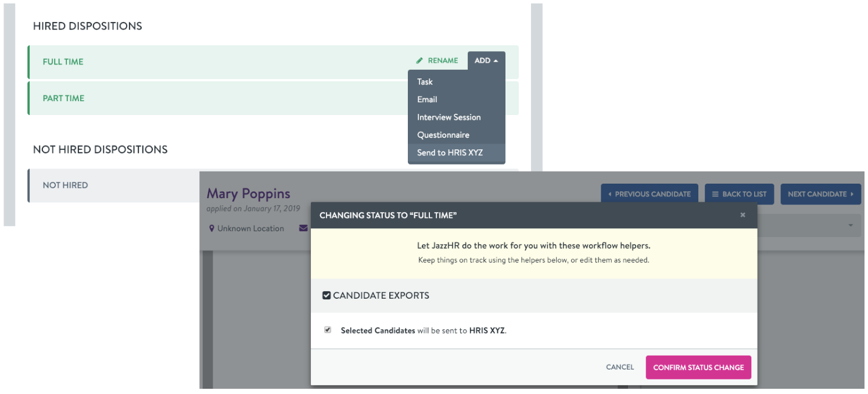Uncheck Selected Candidates sent to HRIS XYZ
This screenshot has height=394, width=868.
328,330
